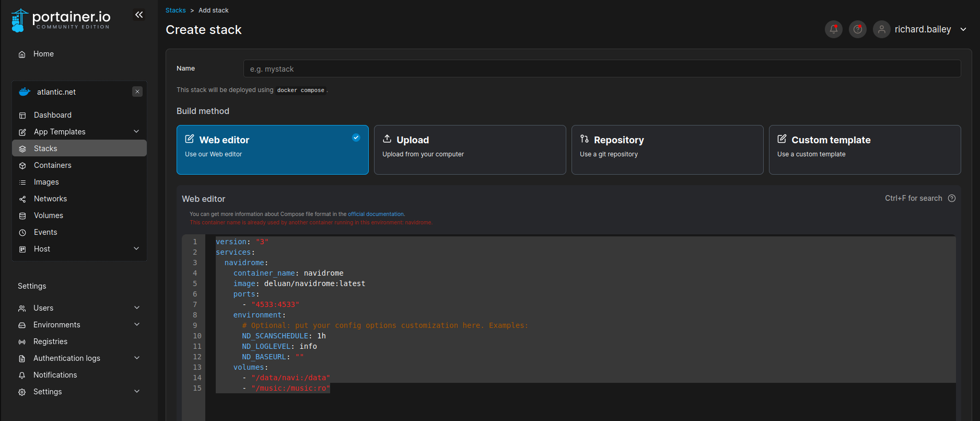Click the Registries radio icon
Image resolution: width=980 pixels, height=421 pixels.
[x=22, y=342]
